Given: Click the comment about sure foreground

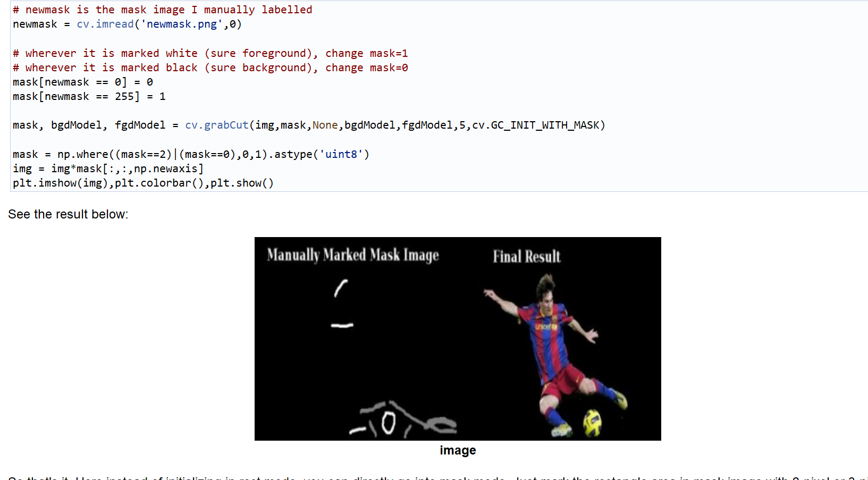Looking at the screenshot, I should [210, 53].
